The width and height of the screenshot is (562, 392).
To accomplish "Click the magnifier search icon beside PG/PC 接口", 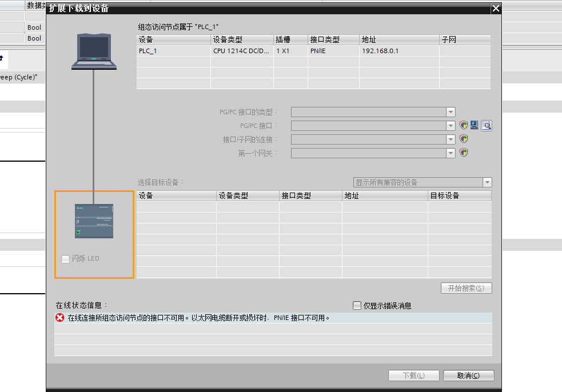I will tap(486, 126).
